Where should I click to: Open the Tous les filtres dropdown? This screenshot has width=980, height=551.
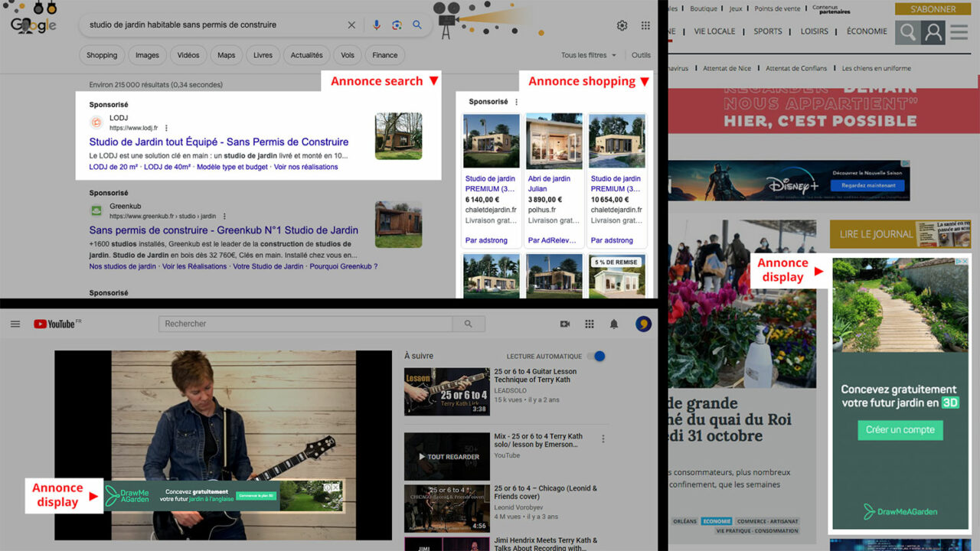click(590, 55)
